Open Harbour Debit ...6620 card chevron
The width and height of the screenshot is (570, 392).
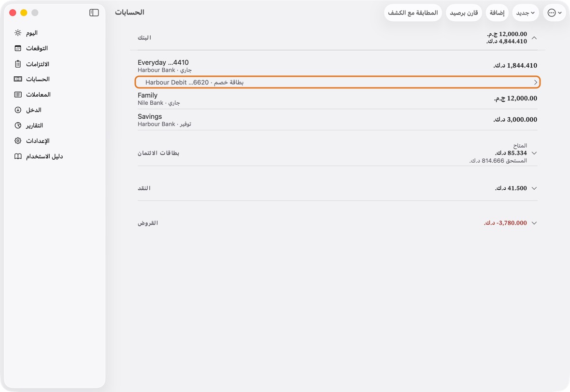(536, 83)
